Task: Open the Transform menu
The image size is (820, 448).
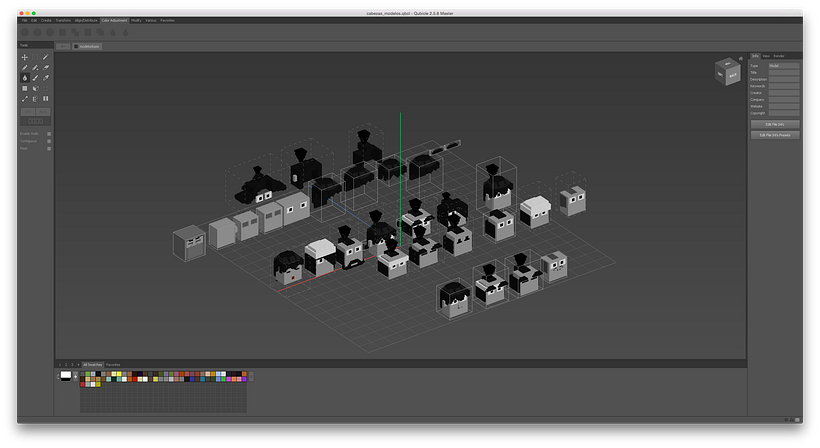Action: (63, 20)
